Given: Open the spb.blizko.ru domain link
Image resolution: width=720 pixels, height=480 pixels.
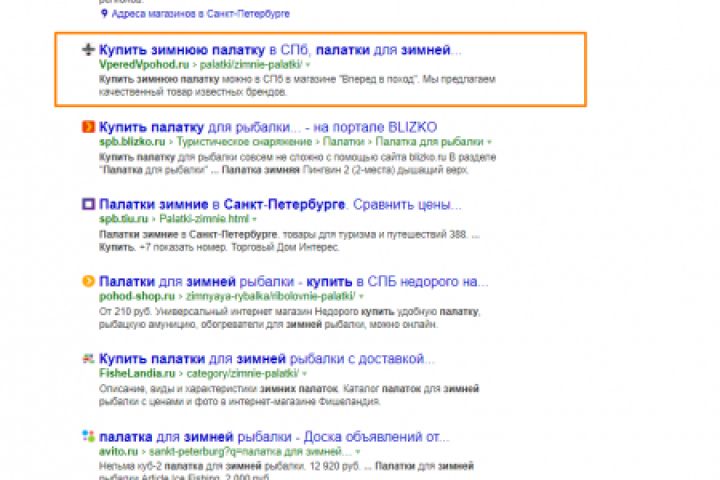Looking at the screenshot, I should pyautogui.click(x=132, y=141).
